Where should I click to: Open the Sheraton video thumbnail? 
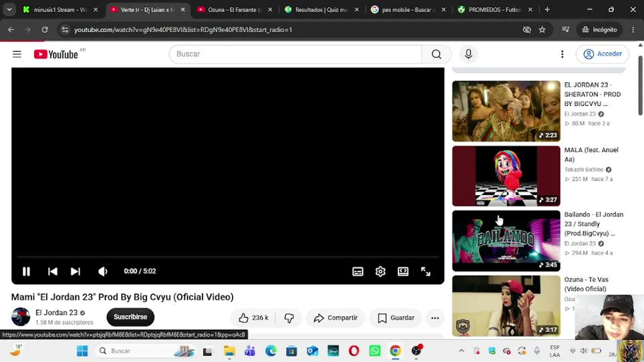[x=506, y=111]
